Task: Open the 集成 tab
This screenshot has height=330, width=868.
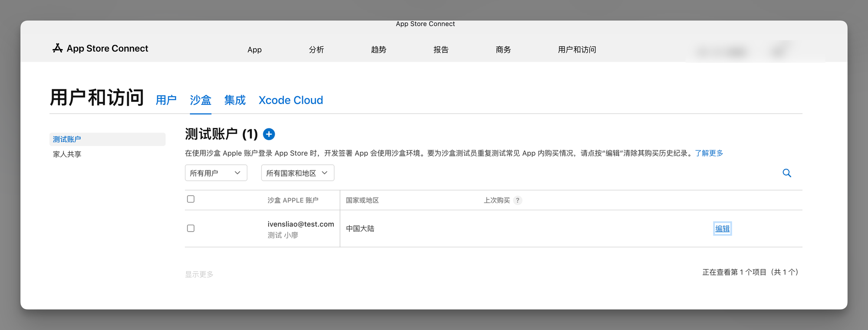Action: [x=235, y=100]
